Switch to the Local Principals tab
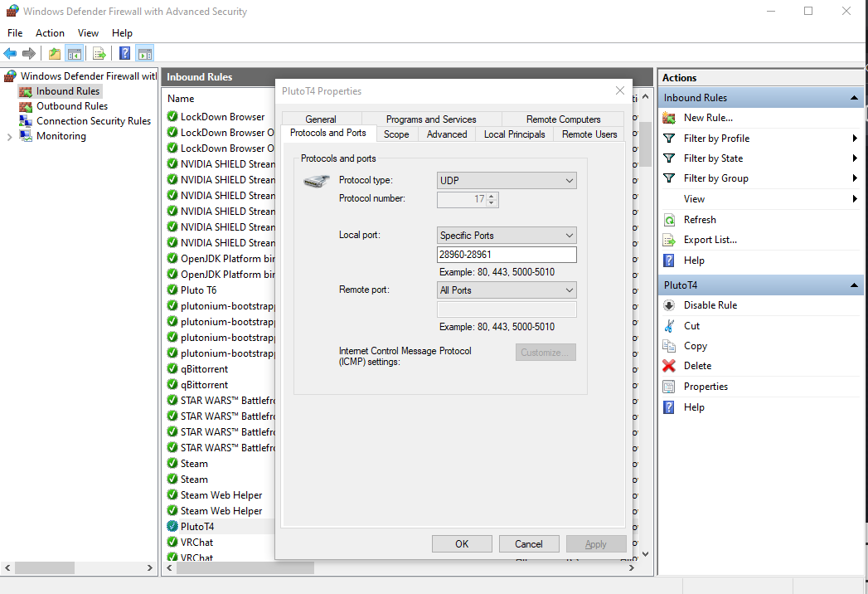The image size is (868, 594). tap(514, 134)
